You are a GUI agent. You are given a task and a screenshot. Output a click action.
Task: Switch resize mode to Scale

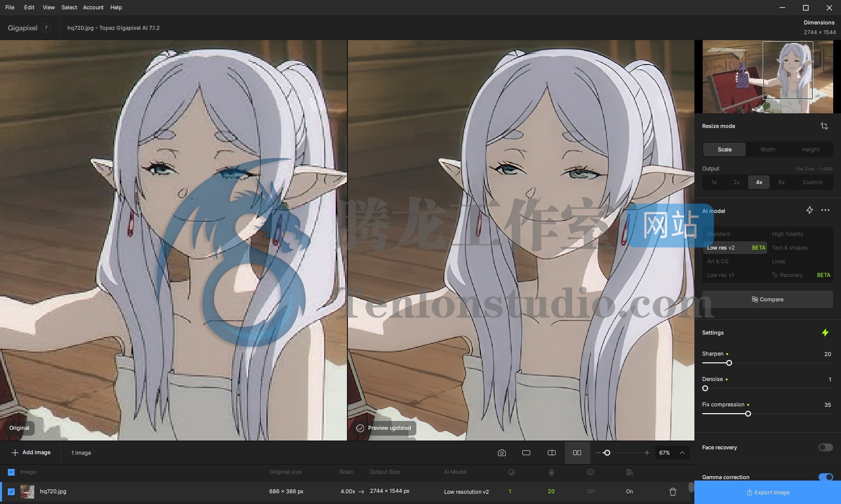point(725,149)
